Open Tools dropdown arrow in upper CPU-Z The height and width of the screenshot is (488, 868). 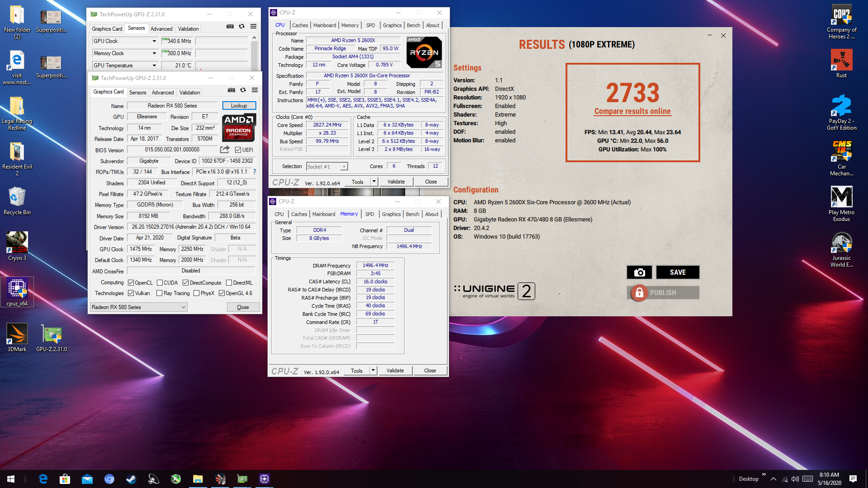point(374,182)
